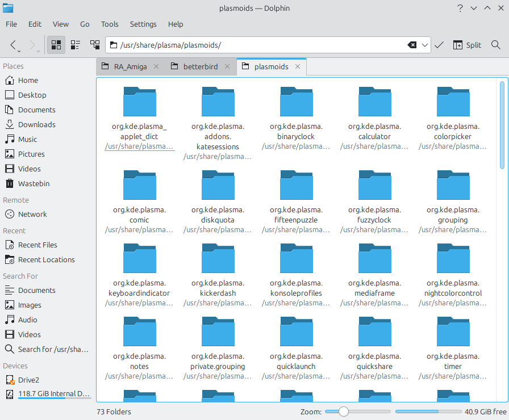
Task: Switch to Details view mode
Action: (x=95, y=45)
